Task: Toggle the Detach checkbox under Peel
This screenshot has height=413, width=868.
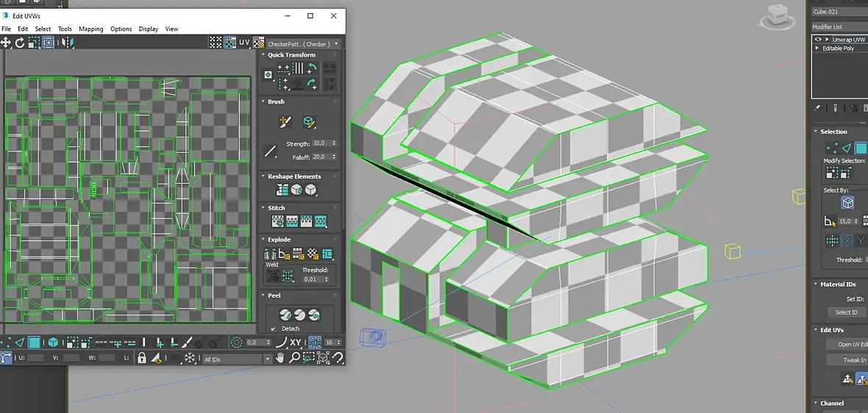Action: pos(274,329)
